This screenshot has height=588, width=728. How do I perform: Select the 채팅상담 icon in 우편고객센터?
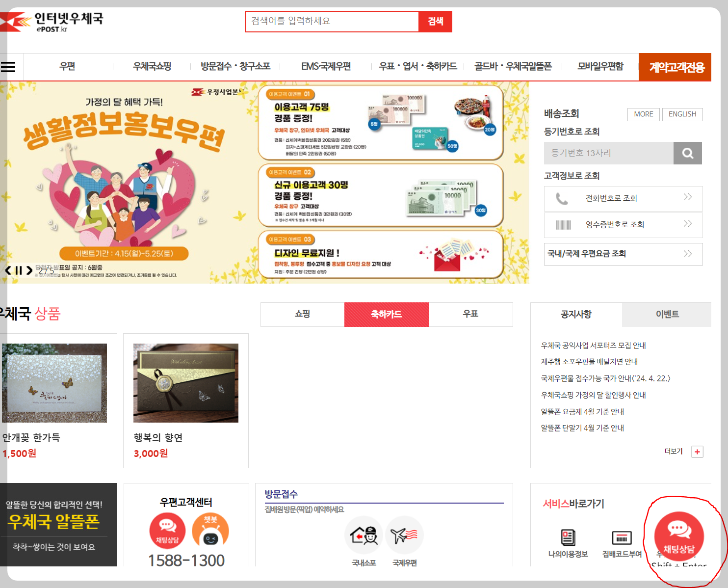point(167,531)
